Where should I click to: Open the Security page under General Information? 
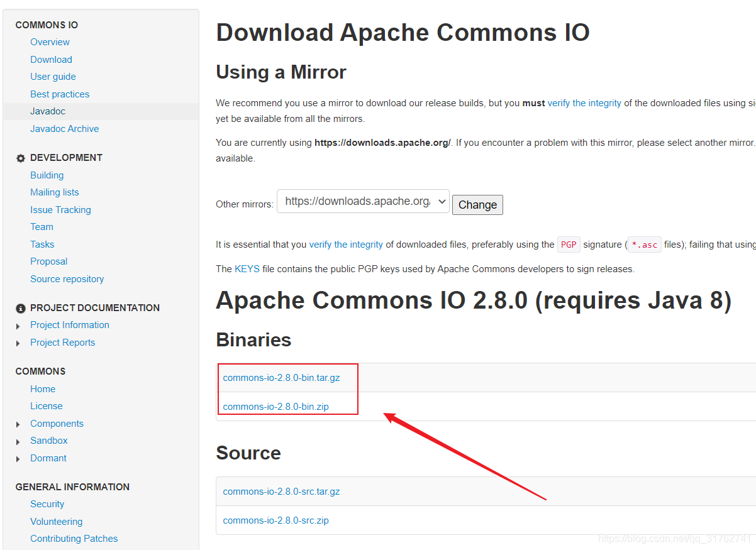click(x=47, y=504)
